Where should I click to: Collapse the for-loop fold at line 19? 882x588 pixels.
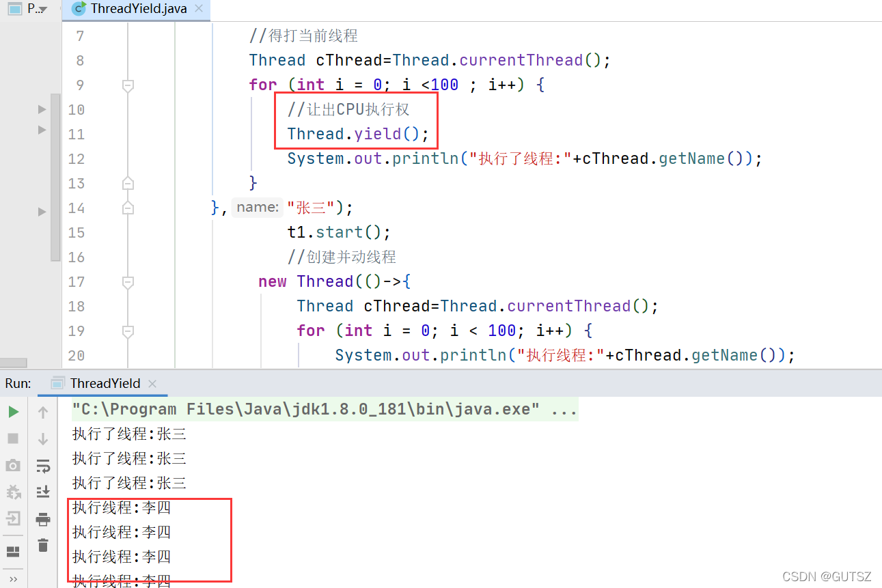pyautogui.click(x=127, y=331)
